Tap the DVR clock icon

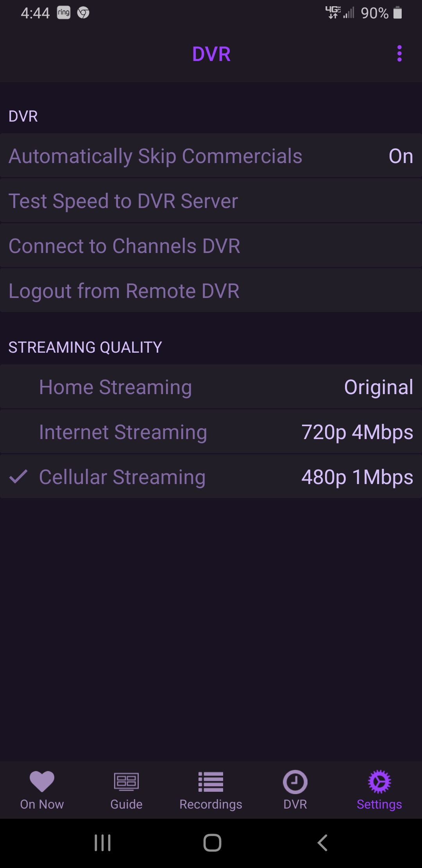click(x=295, y=782)
